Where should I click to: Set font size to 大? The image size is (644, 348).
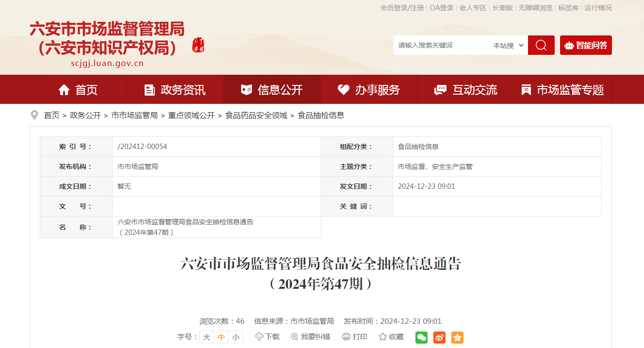pos(206,337)
